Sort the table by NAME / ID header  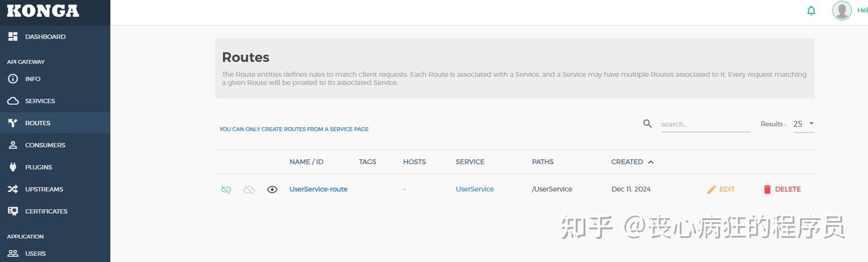point(306,162)
